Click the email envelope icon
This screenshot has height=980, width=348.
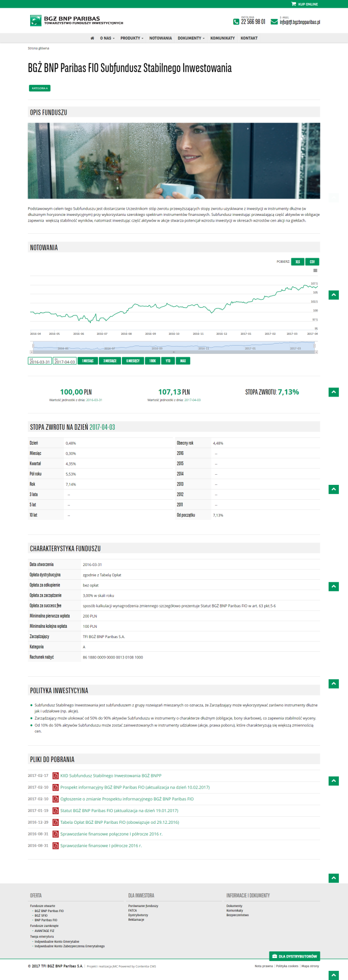click(274, 22)
